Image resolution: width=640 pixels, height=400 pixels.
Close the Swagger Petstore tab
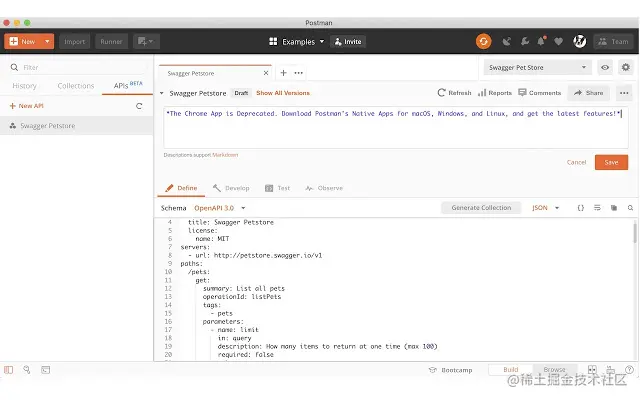266,73
